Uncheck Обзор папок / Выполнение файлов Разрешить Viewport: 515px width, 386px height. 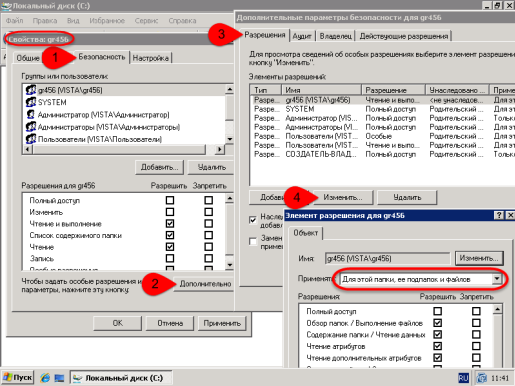coord(438,323)
